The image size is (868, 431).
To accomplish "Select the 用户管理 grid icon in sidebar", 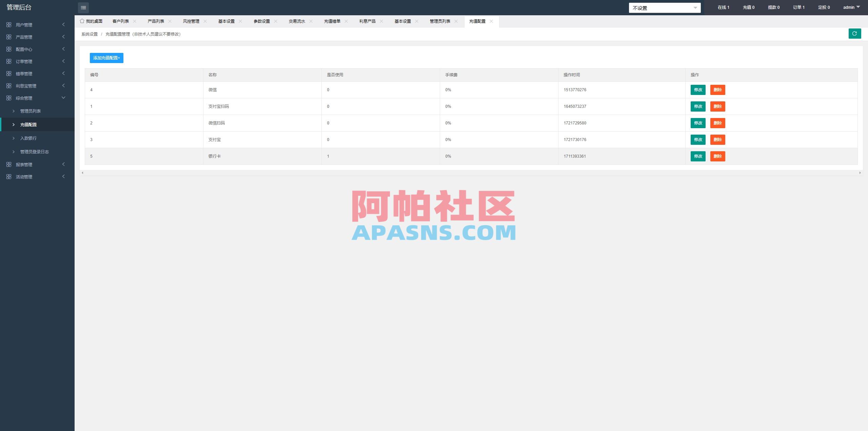I will pos(9,24).
